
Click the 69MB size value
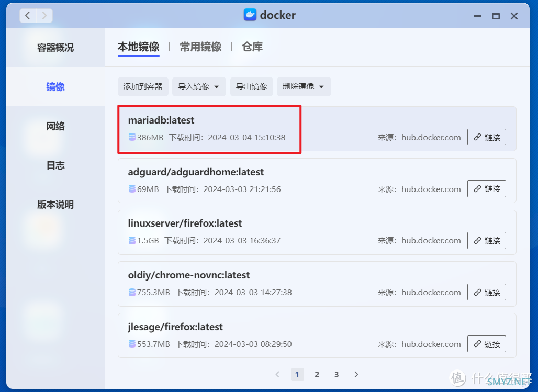(x=148, y=189)
